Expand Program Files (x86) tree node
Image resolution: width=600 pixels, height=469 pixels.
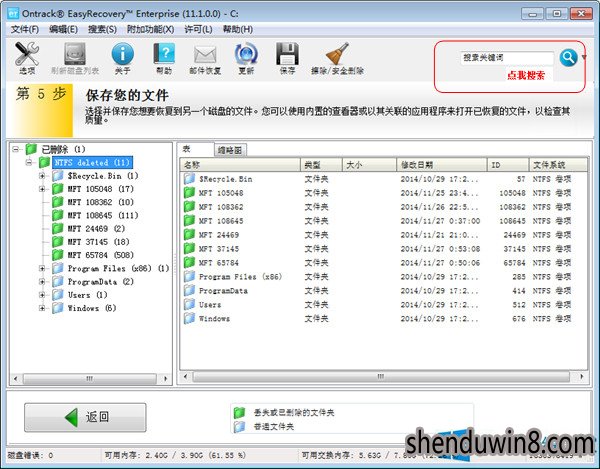[42, 269]
